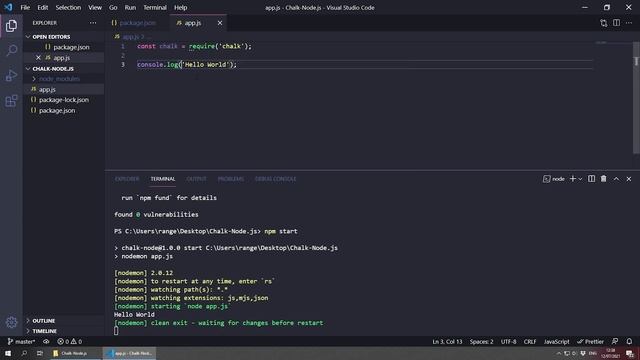Open Task View on taskbar
The height and width of the screenshot is (360, 640).
point(40,353)
